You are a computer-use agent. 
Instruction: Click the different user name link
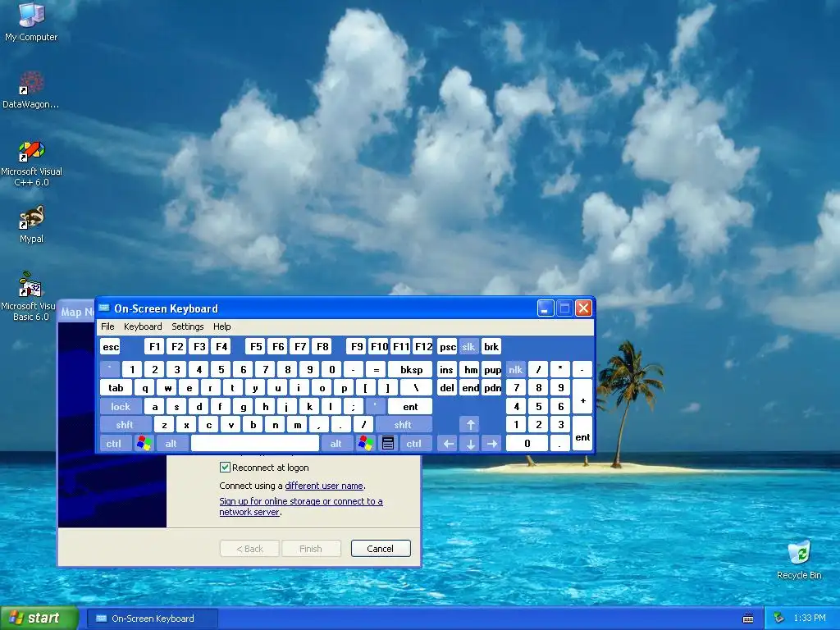(324, 486)
